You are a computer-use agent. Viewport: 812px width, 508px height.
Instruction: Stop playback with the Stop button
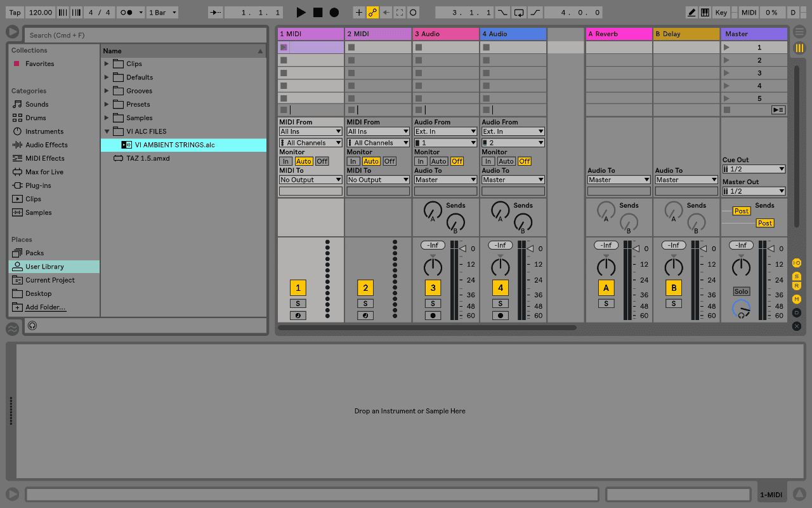point(318,13)
